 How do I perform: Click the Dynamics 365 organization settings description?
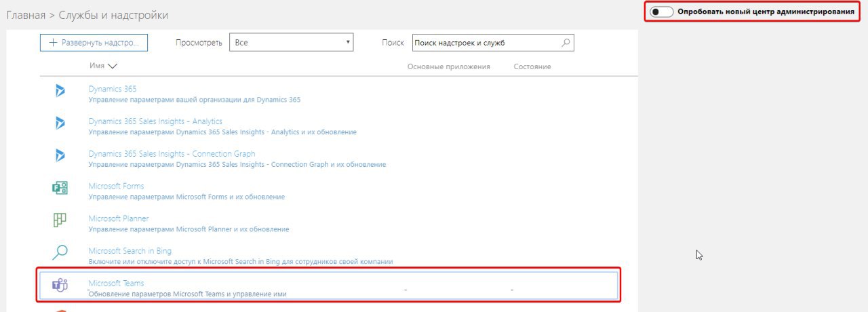pos(195,100)
